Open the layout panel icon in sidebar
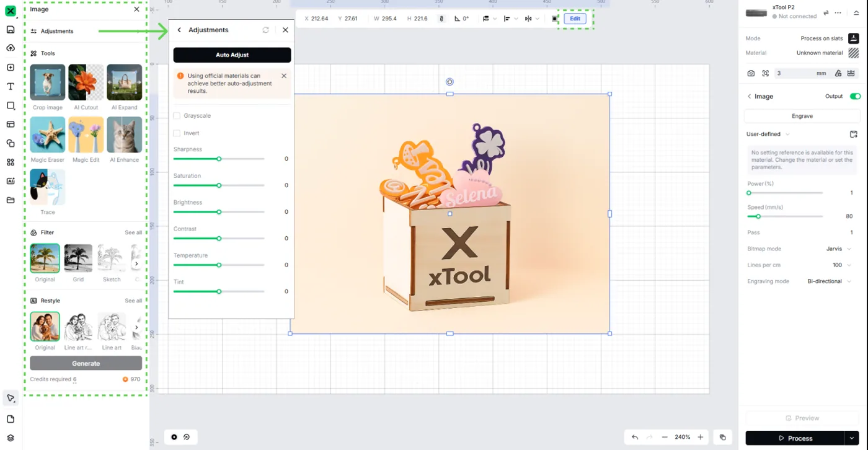This screenshot has width=868, height=450. pyautogui.click(x=11, y=125)
